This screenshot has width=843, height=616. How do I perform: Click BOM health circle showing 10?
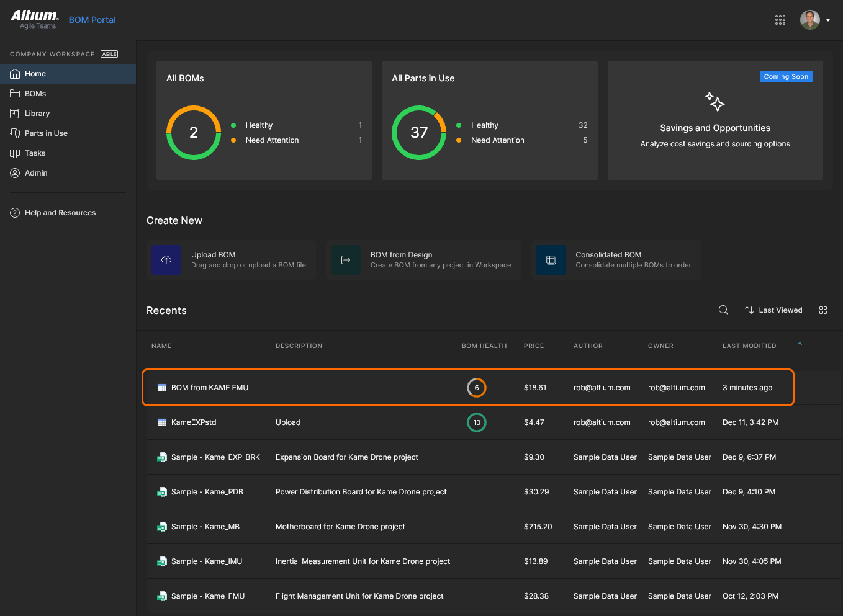point(477,422)
